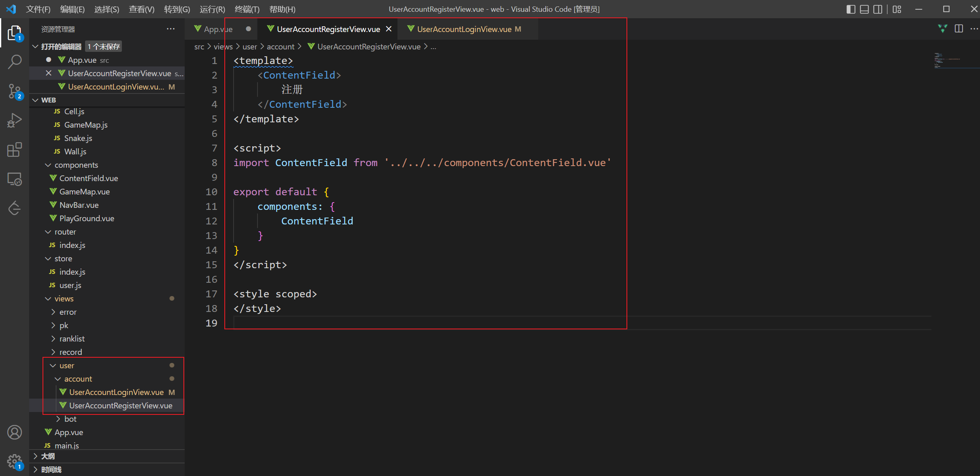The height and width of the screenshot is (476, 980).
Task: Toggle the primary side bar layout button
Action: (851, 9)
